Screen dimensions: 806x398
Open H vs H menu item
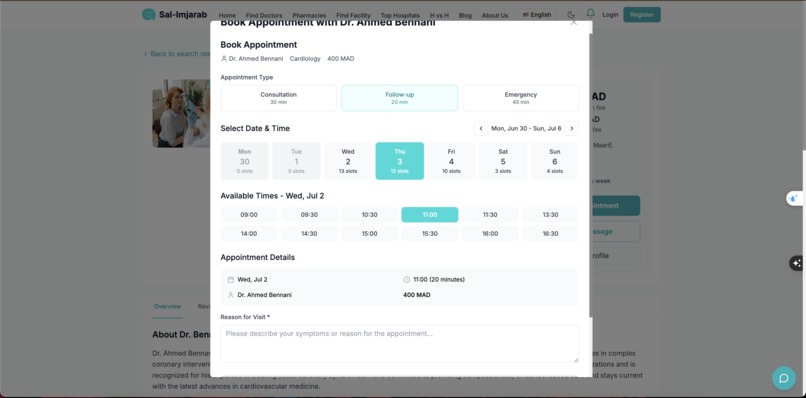click(x=439, y=15)
